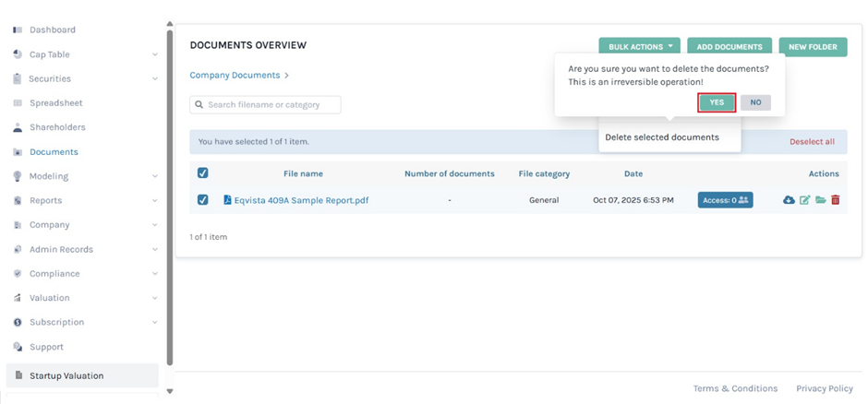The image size is (868, 404).
Task: Cancel deletion by clicking NO
Action: 755,102
